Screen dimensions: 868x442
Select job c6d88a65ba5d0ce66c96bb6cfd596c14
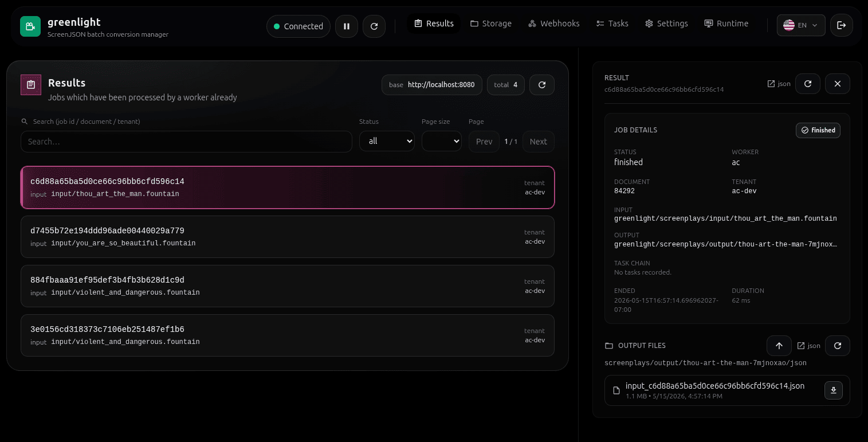pyautogui.click(x=288, y=187)
